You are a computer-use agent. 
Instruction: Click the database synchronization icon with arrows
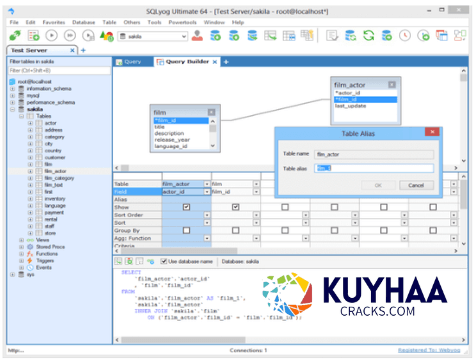(x=350, y=35)
